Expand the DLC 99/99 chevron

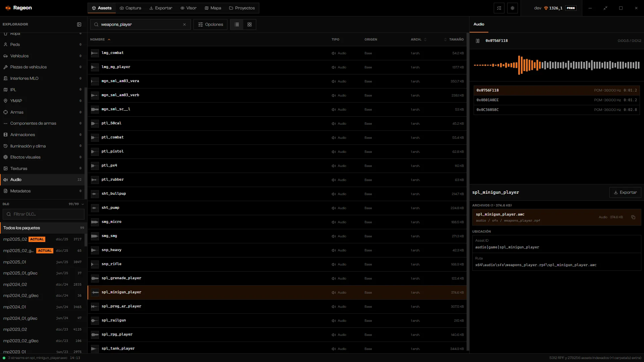(x=83, y=204)
